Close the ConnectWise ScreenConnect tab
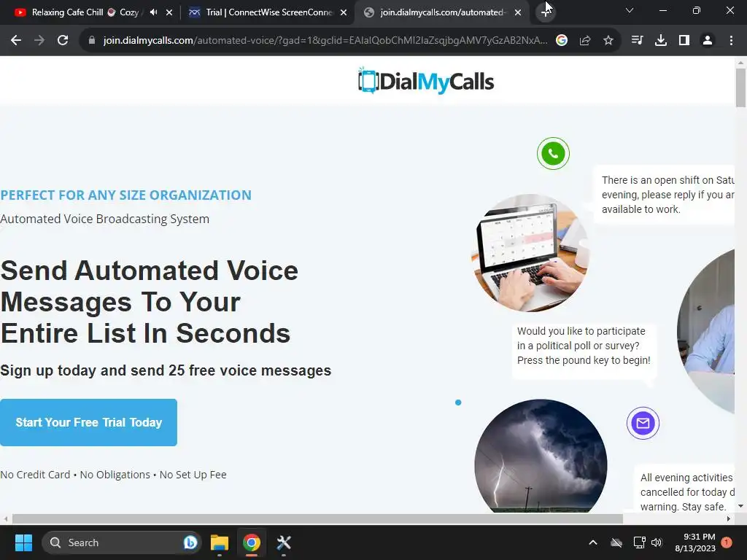Screen dimensions: 747x560 [x=344, y=12]
